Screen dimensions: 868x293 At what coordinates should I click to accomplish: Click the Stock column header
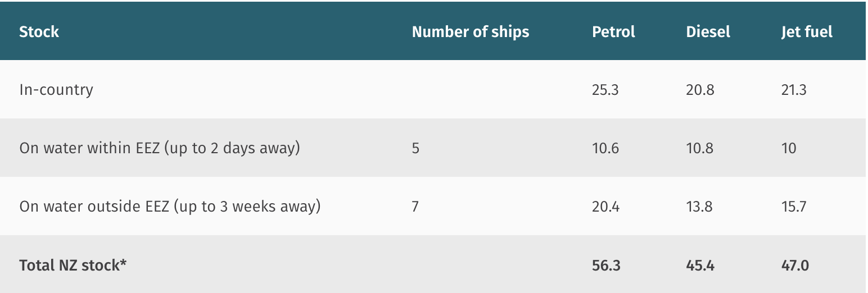(x=39, y=32)
